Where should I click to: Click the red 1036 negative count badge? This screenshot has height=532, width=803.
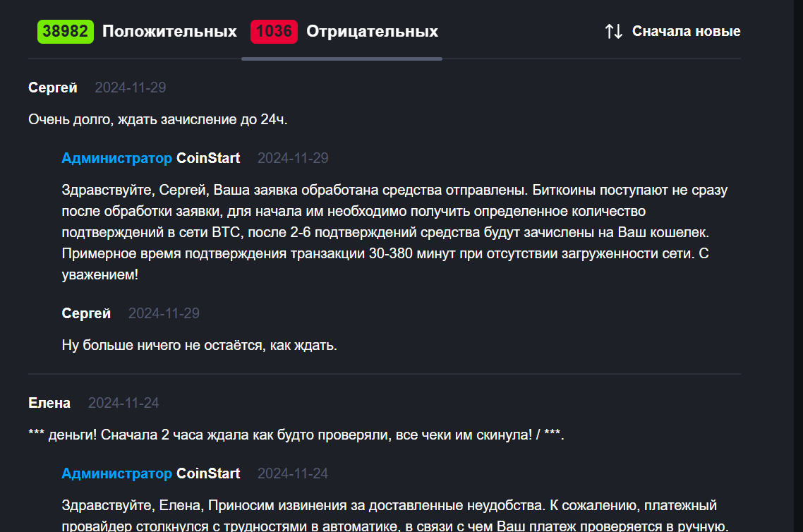274,32
